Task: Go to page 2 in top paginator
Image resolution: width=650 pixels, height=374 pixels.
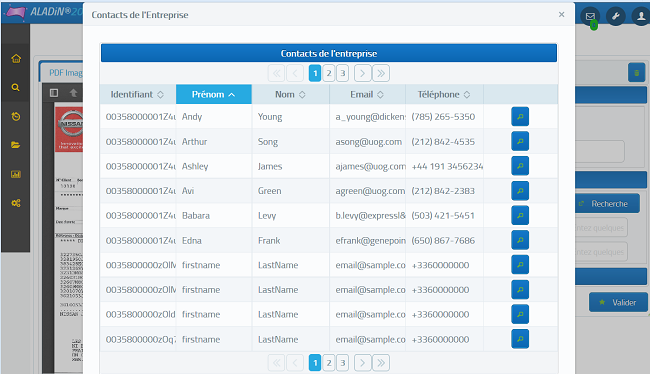Action: click(329, 73)
